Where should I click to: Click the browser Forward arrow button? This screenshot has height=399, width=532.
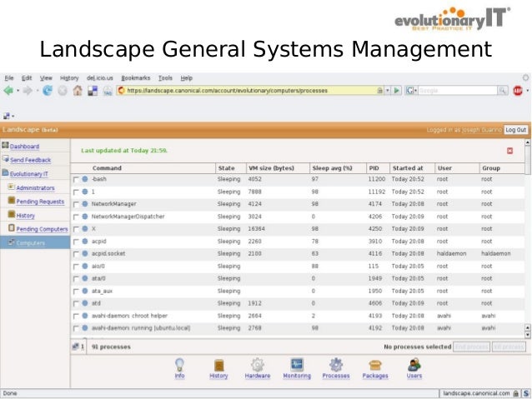28,91
